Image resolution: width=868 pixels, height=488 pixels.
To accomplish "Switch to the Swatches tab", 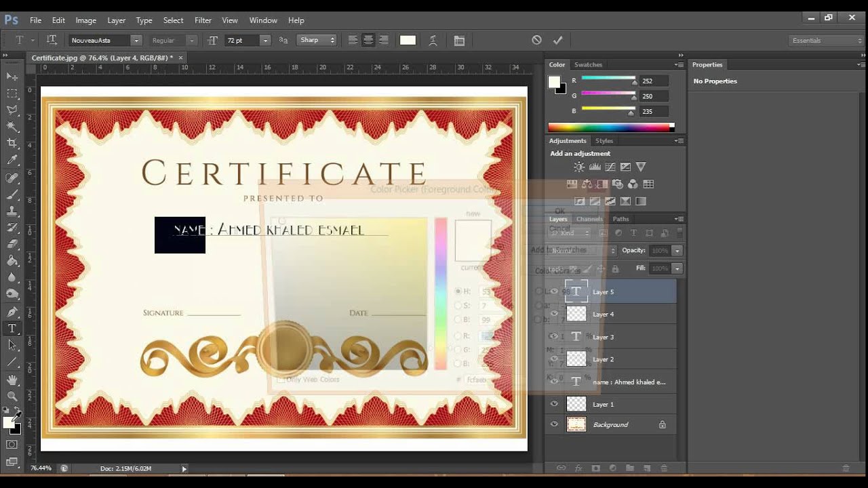I will pyautogui.click(x=588, y=64).
